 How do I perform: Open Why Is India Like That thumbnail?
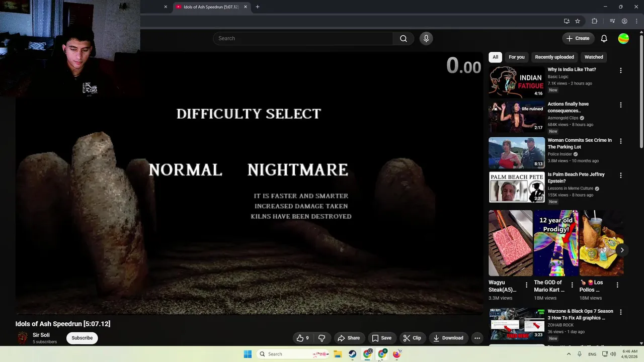[x=517, y=82]
